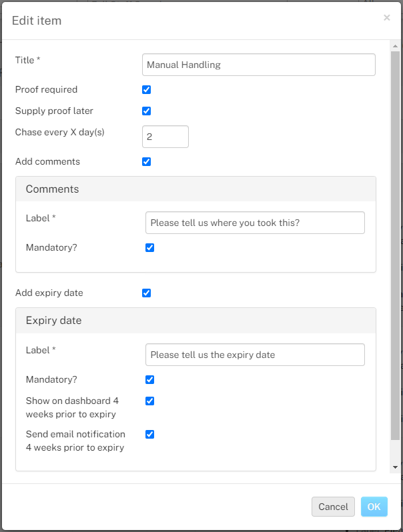Focus the Chase every X days field
The width and height of the screenshot is (403, 532).
[x=165, y=137]
